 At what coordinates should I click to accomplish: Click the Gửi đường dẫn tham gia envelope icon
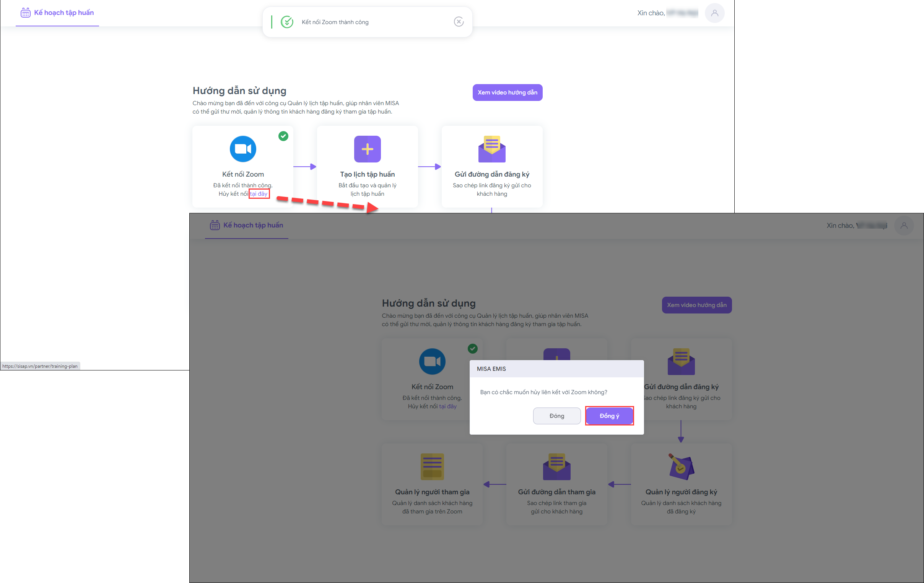pos(556,466)
